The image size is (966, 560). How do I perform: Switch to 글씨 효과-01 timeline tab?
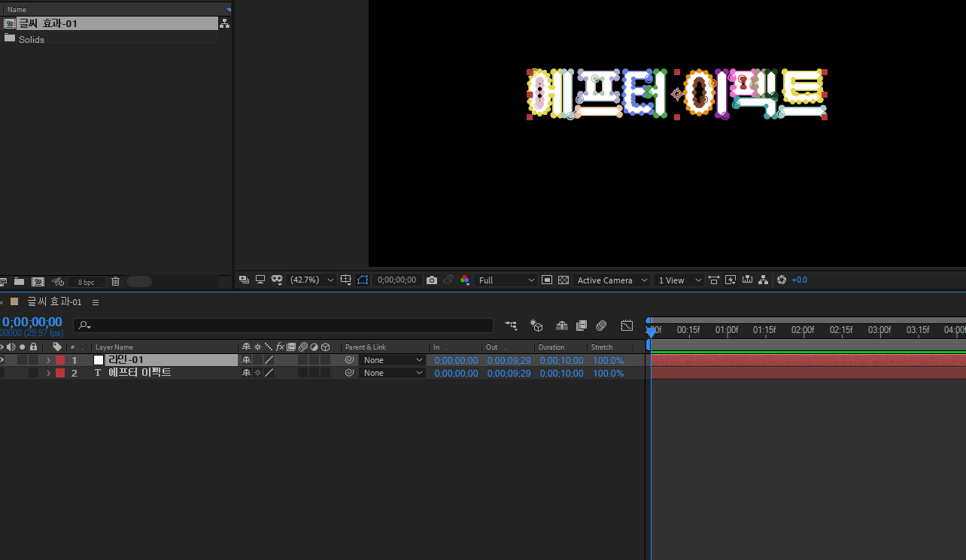pos(54,301)
